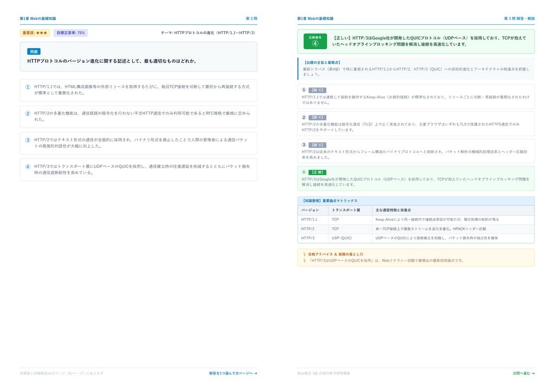Screen dimensions: 555x392
Task: Click explanation ① text about Keep-Alive persistent connection
Action: tap(416, 100)
